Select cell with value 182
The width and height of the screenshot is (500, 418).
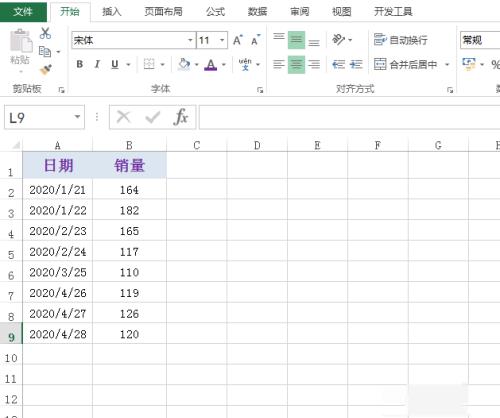(x=129, y=210)
